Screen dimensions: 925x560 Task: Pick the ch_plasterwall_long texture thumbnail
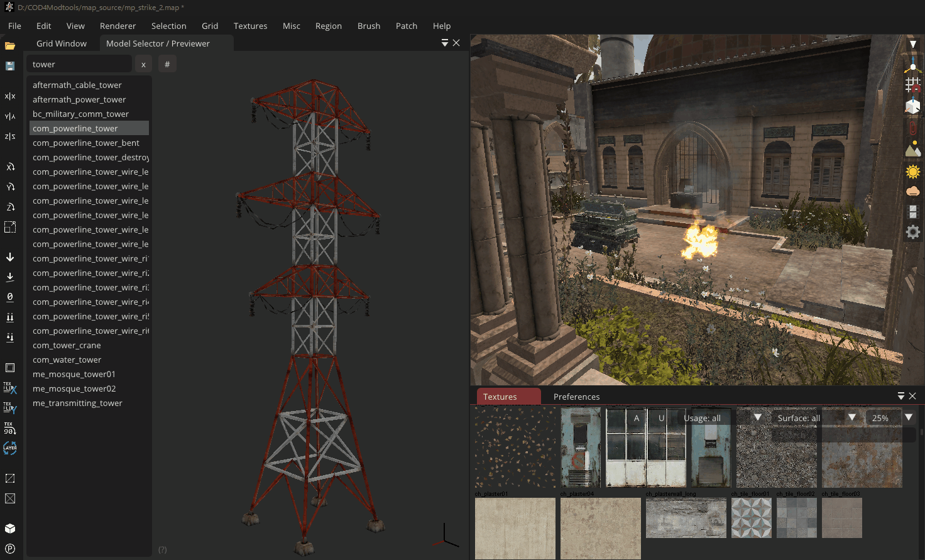click(x=686, y=518)
